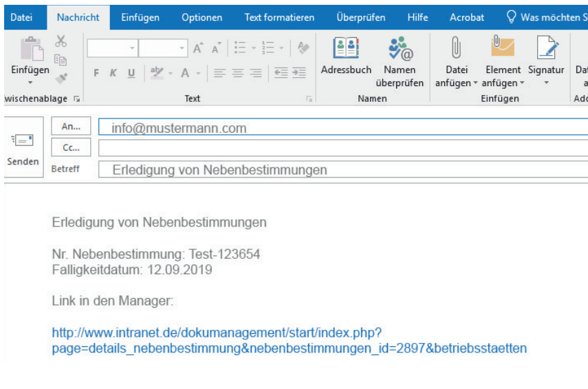Click the format painter brush icon

[61, 78]
